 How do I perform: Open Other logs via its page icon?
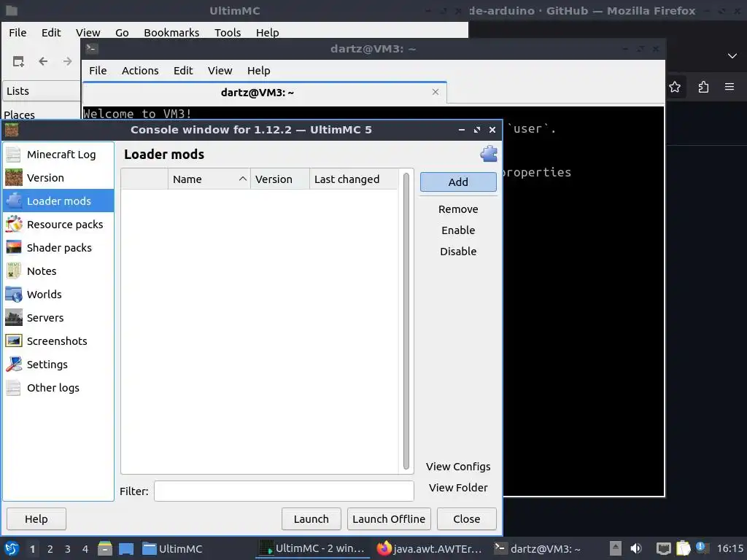pyautogui.click(x=13, y=388)
